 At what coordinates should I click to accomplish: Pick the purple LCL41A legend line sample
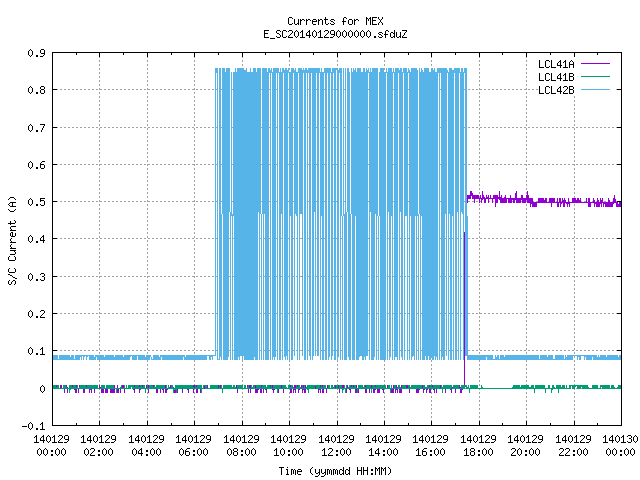(x=595, y=64)
